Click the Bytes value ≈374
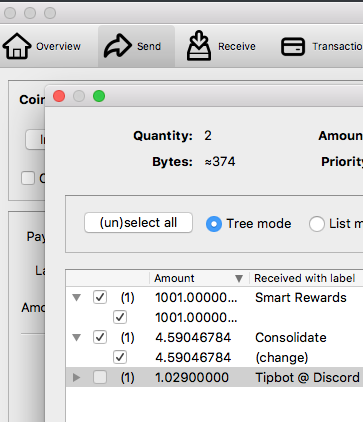The height and width of the screenshot is (422, 363). click(220, 162)
